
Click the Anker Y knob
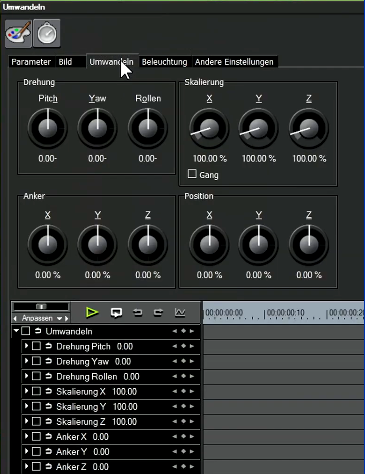97,244
